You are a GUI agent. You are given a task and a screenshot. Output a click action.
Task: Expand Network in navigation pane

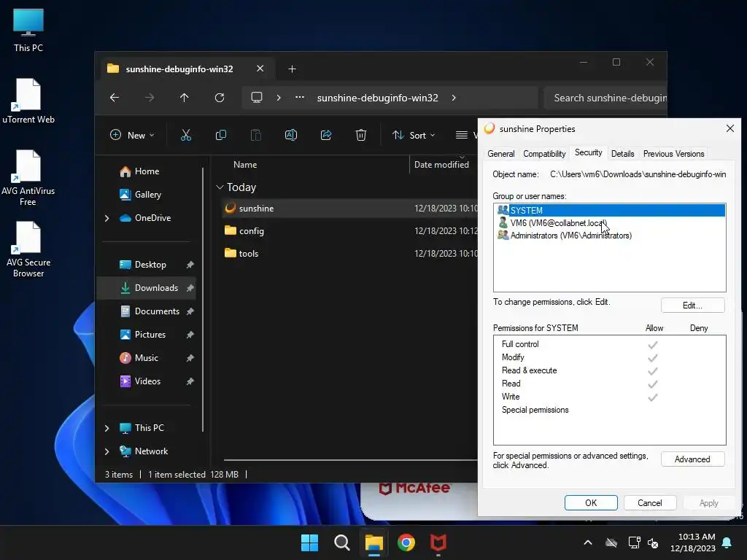pos(107,451)
